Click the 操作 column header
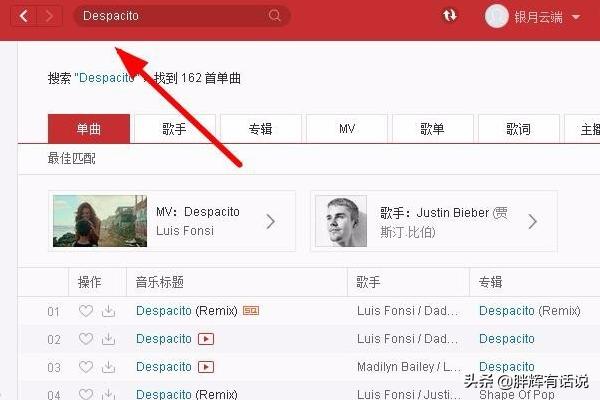The width and height of the screenshot is (600, 400). pyautogui.click(x=90, y=282)
